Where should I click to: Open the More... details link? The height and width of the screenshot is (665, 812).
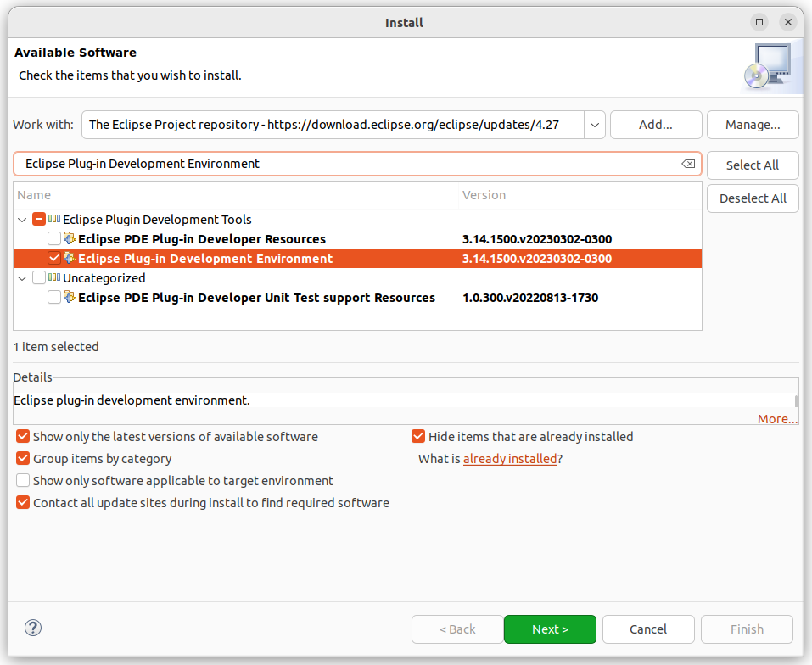(777, 419)
